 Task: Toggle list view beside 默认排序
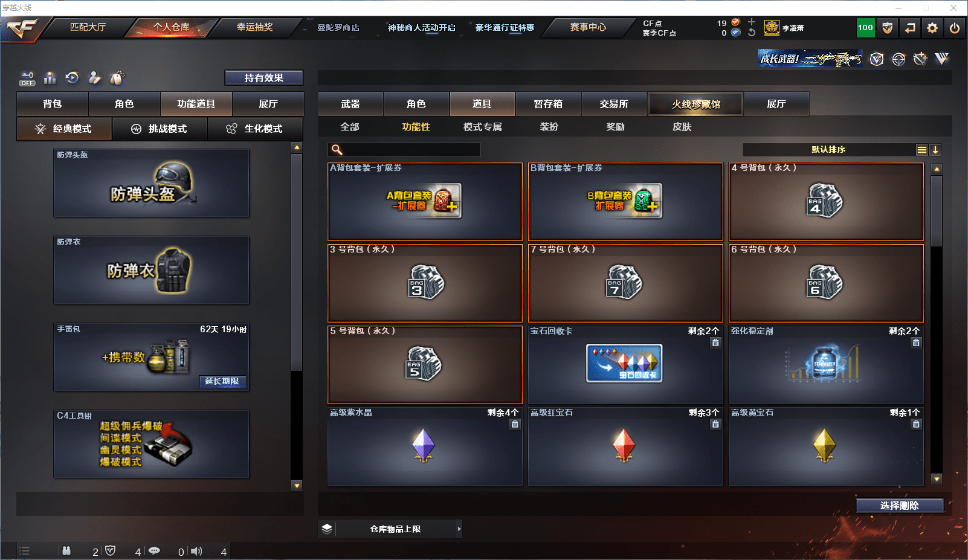point(921,149)
